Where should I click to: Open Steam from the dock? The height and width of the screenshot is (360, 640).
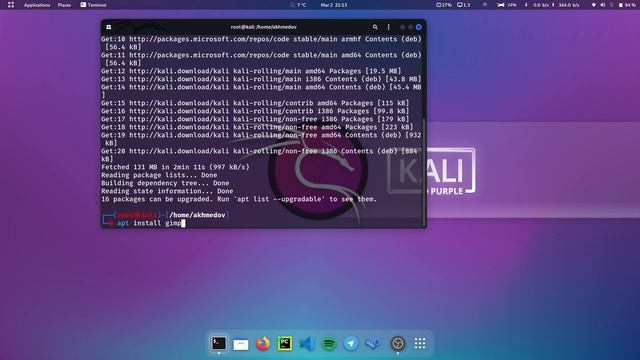point(373,344)
